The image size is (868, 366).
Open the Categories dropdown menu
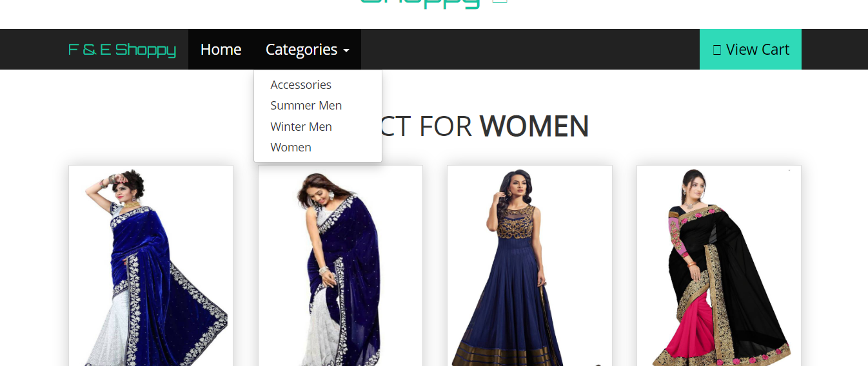(x=307, y=50)
